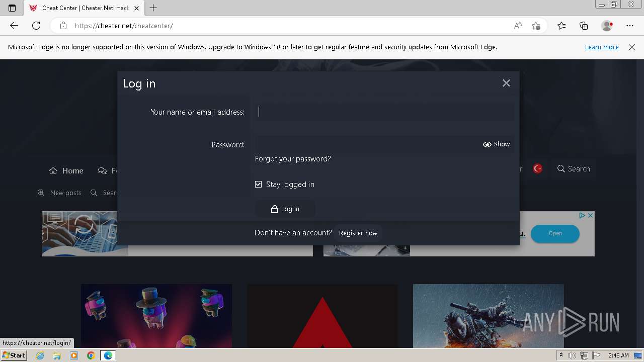Open the Windows Start menu
The width and height of the screenshot is (644, 362).
click(x=14, y=355)
